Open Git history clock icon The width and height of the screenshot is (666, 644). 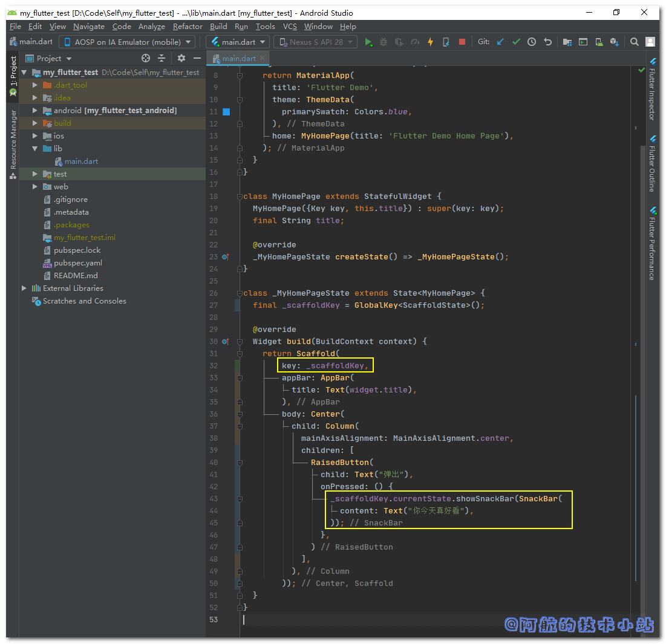[x=532, y=42]
